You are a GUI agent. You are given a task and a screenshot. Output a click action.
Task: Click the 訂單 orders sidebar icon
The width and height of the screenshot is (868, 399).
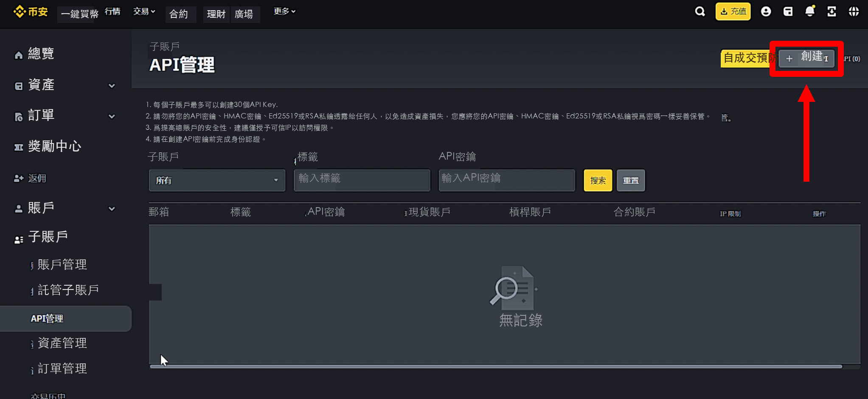tap(19, 117)
